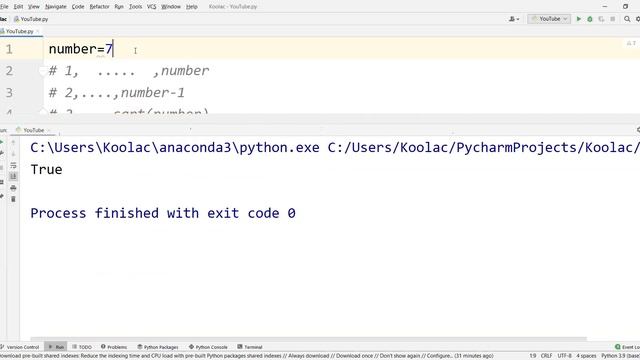Click the comment '# 1, ..... ,number'
This screenshot has height=360, width=640.
point(129,71)
